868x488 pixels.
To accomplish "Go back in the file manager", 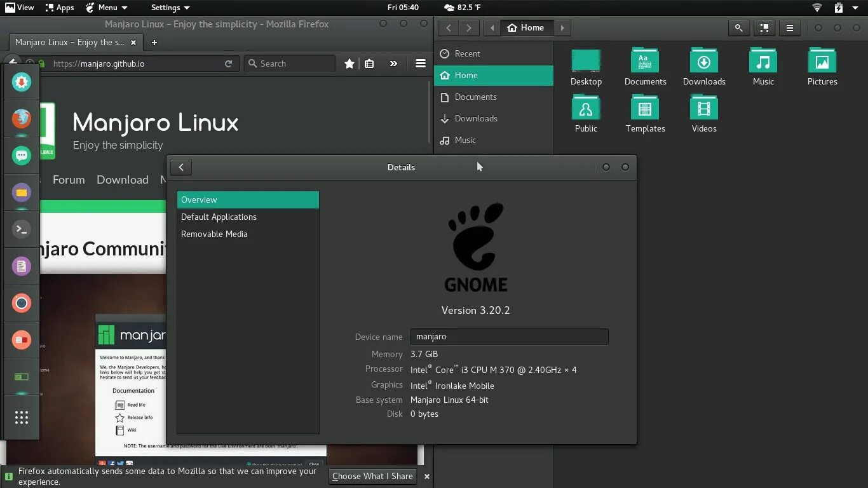I will (x=449, y=28).
